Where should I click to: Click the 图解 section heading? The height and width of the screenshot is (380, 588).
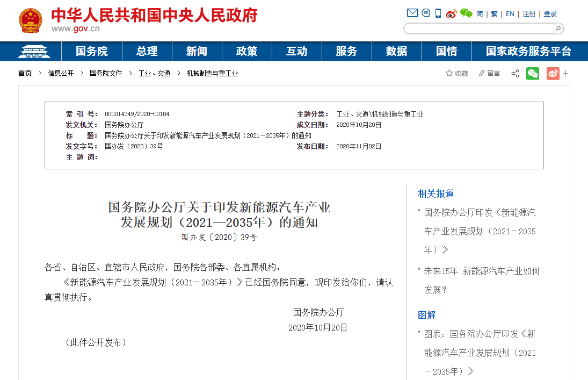coord(427,315)
